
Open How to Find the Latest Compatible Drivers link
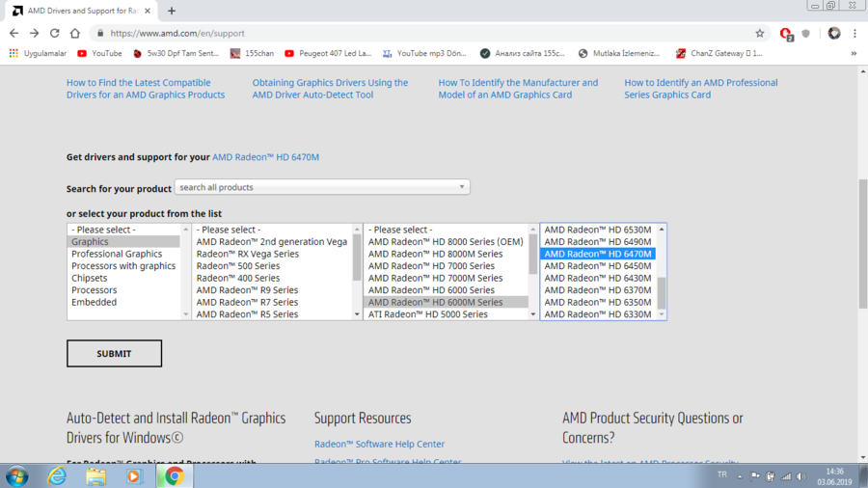point(146,89)
